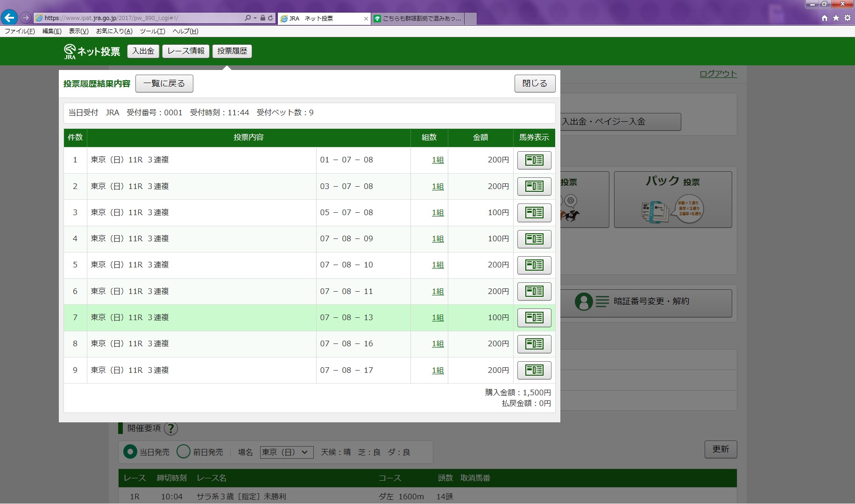Click the 1組 link in row 5

(438, 265)
